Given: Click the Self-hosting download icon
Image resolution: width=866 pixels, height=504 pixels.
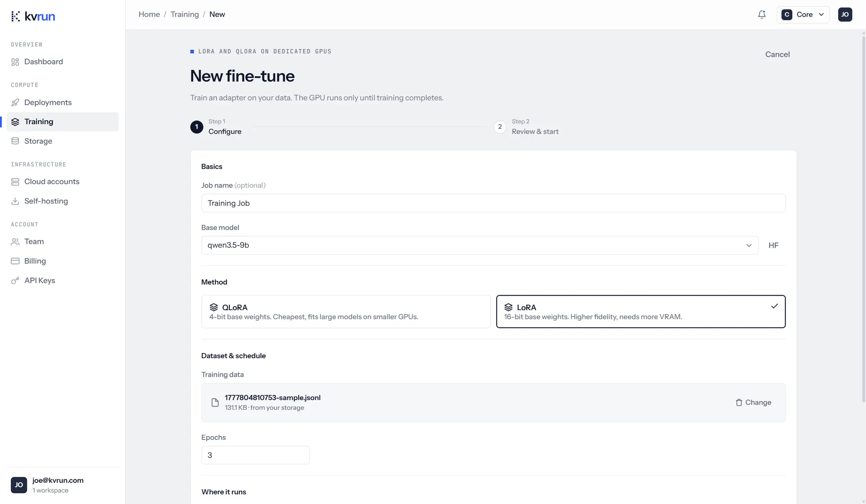Looking at the screenshot, I should [x=15, y=201].
